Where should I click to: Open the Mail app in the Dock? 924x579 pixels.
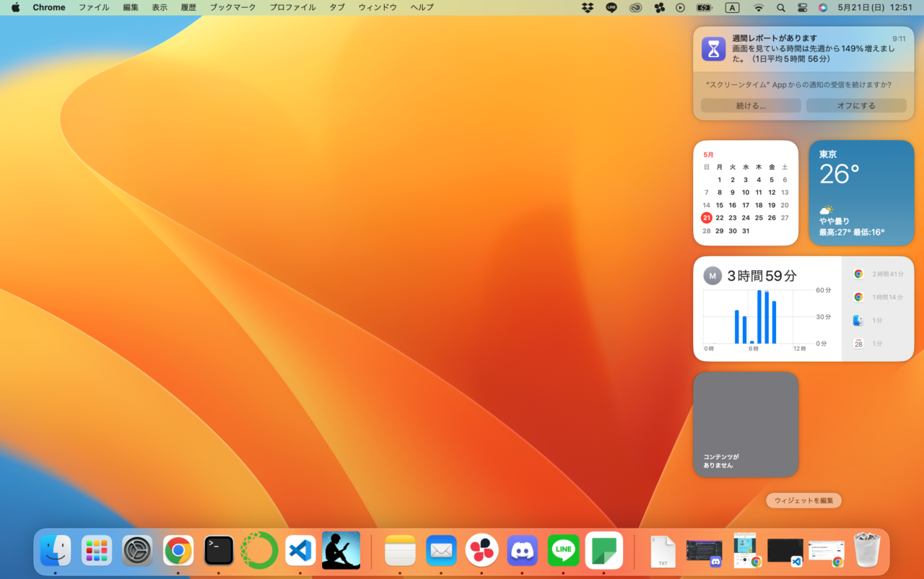(441, 551)
